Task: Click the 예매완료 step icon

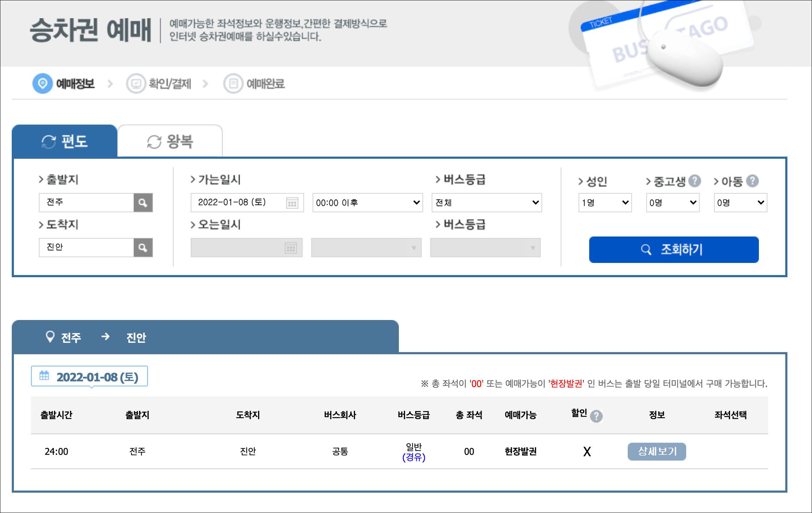Action: click(233, 83)
